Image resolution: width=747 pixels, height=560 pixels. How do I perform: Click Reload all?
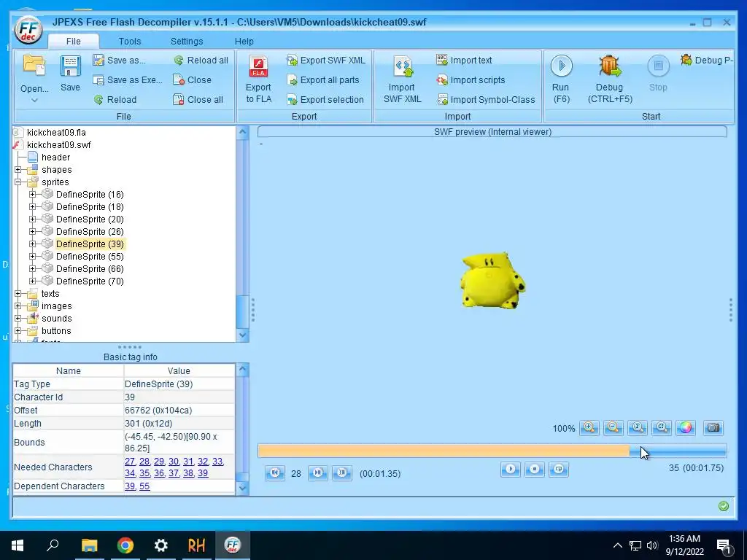pos(201,60)
